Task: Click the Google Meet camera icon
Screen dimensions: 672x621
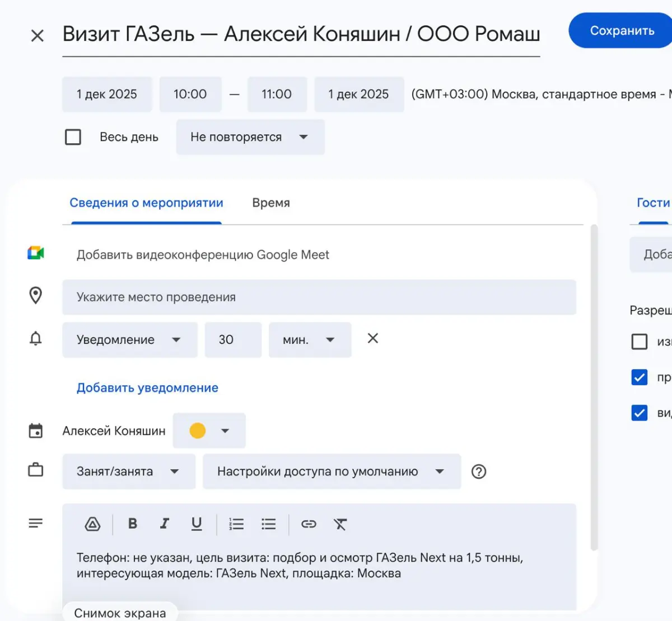Action: [36, 253]
